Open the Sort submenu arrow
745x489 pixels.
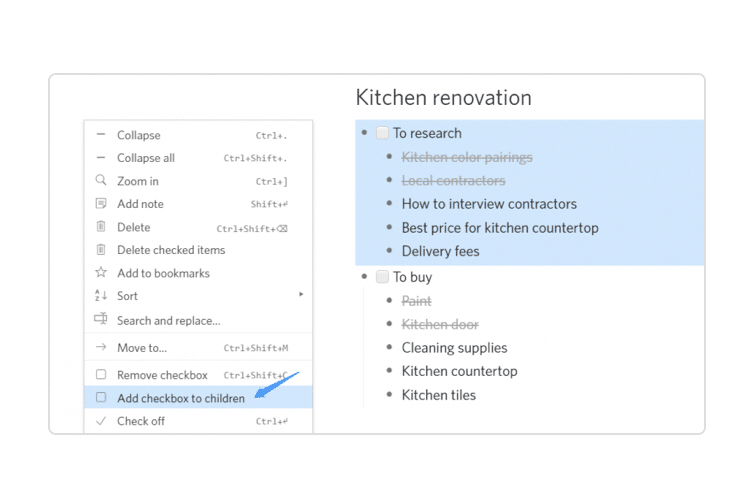pyautogui.click(x=300, y=295)
